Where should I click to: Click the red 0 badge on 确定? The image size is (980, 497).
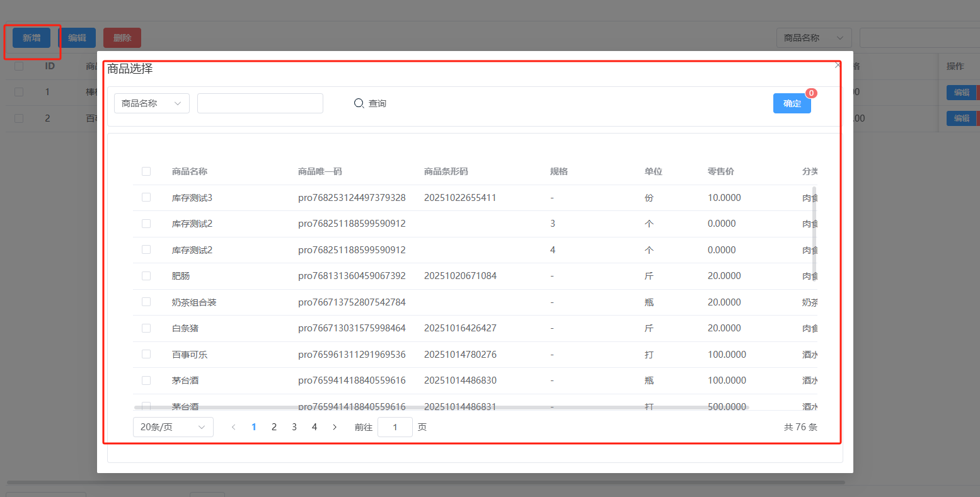[811, 93]
